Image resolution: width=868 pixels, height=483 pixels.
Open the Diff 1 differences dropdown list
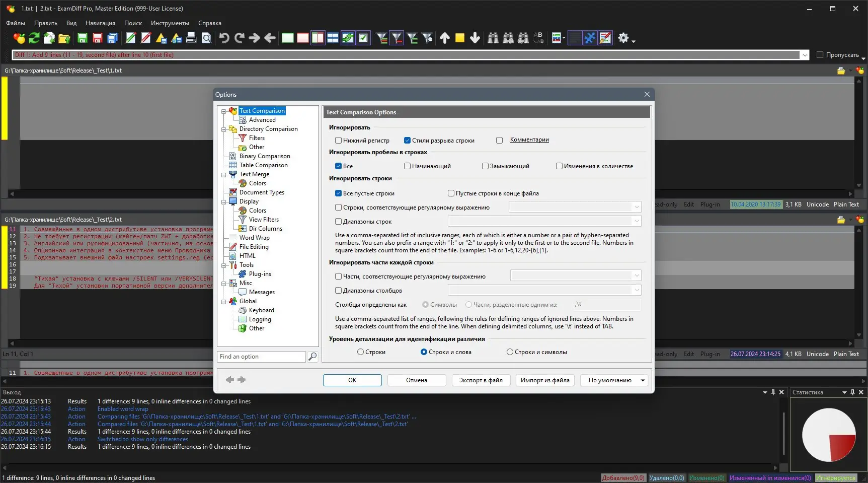tap(805, 55)
